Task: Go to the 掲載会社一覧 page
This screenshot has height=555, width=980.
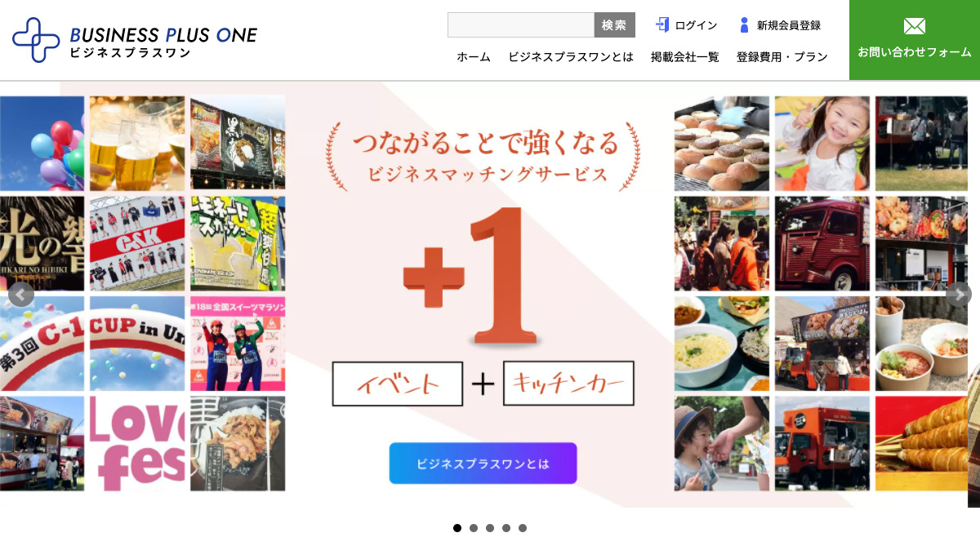Action: pyautogui.click(x=685, y=57)
